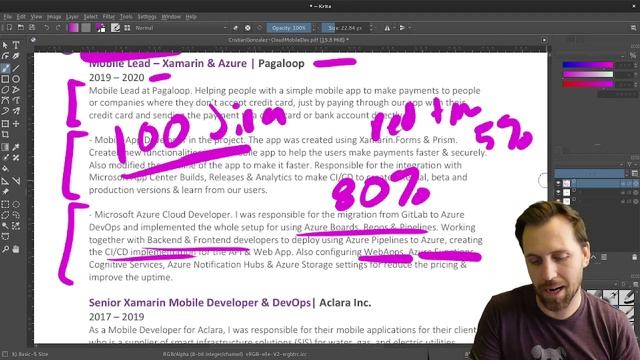Click the Opacity 100% slider
The width and height of the screenshot is (640, 360).
point(289,28)
